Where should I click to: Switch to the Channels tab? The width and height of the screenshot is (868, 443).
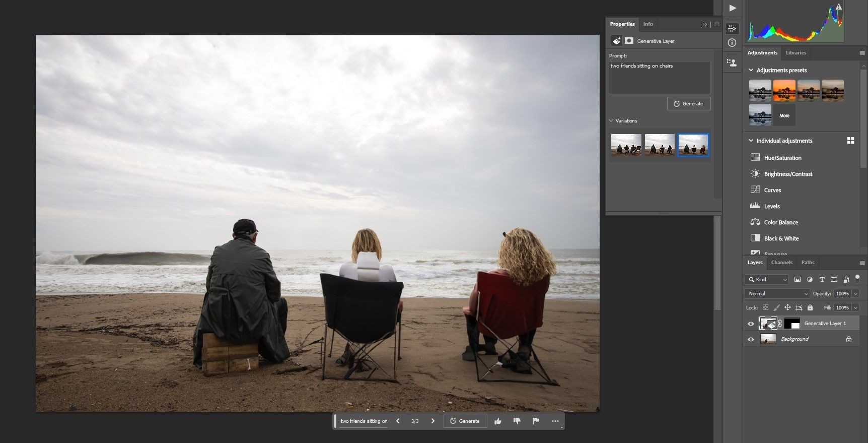(781, 263)
